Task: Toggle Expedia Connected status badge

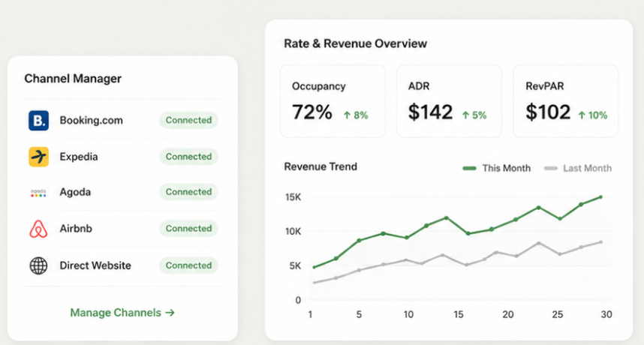Action: pos(188,157)
